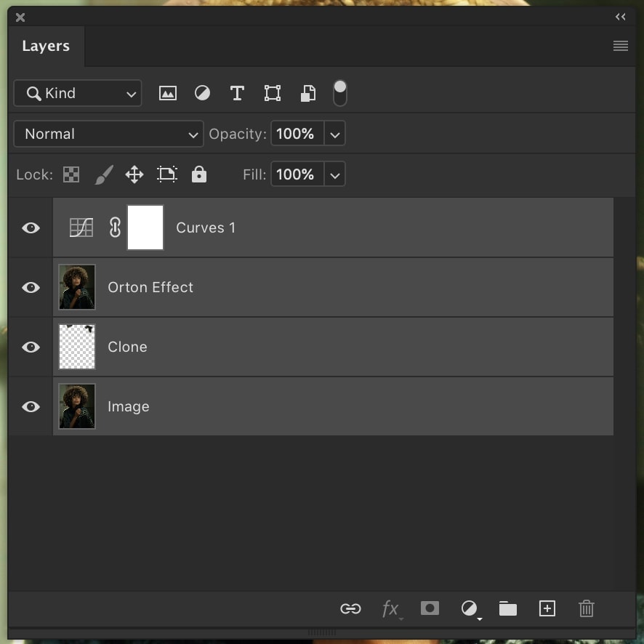644x644 pixels.
Task: Turn layer filtering on or off
Action: click(x=339, y=93)
